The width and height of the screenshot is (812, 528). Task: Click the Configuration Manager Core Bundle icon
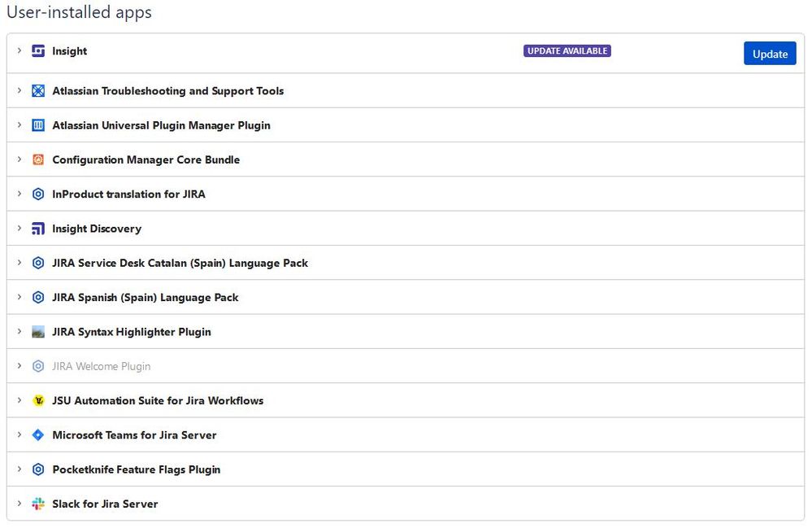[38, 159]
